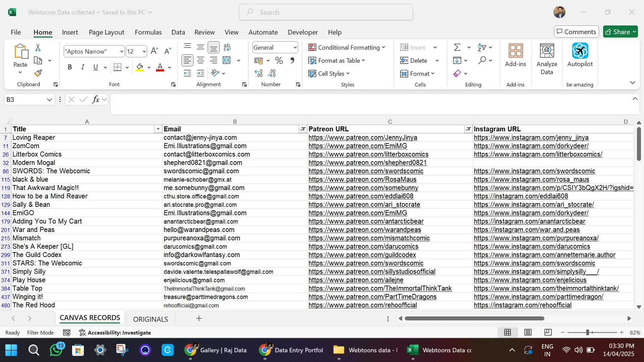Click the AutoSum sigma icon
This screenshot has height=362, width=644.
point(457,47)
